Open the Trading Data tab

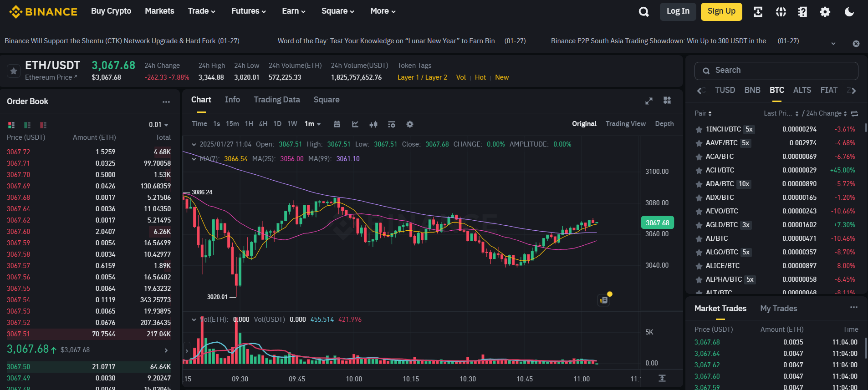coord(277,100)
